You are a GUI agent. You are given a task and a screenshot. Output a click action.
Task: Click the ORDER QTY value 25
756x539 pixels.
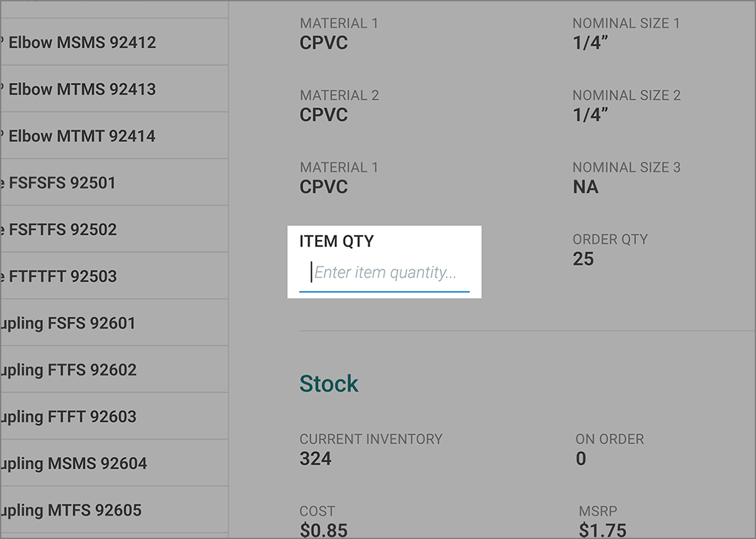click(583, 259)
